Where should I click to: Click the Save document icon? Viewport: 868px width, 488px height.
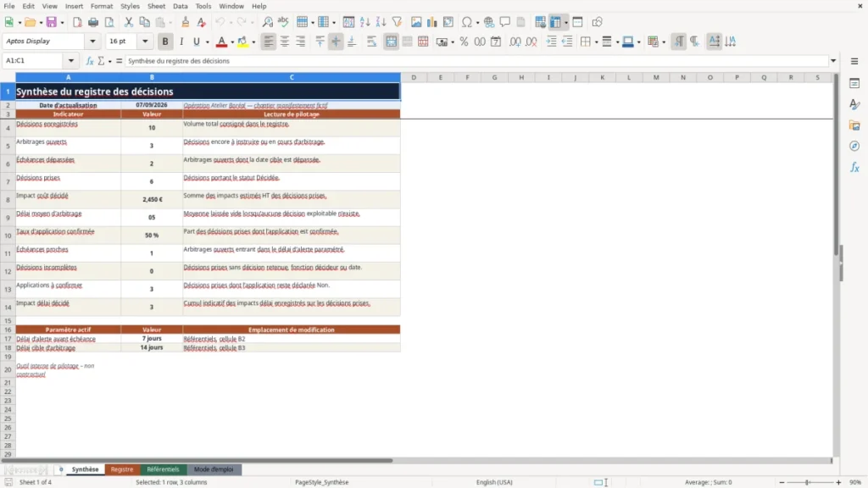tap(52, 22)
